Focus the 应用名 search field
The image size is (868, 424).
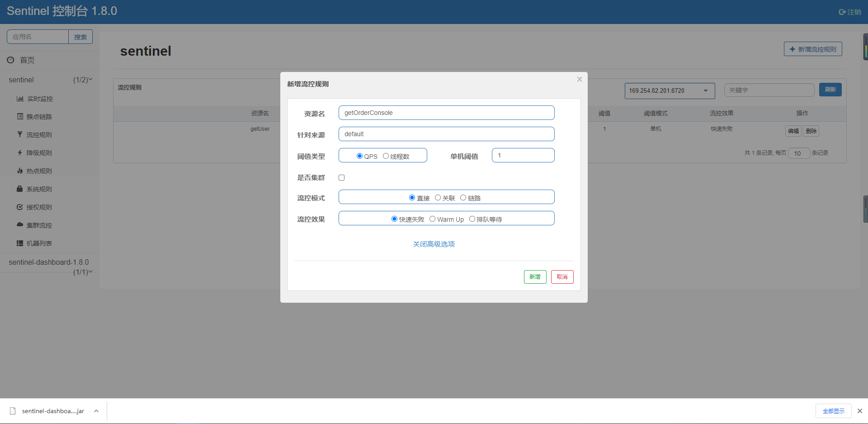38,37
